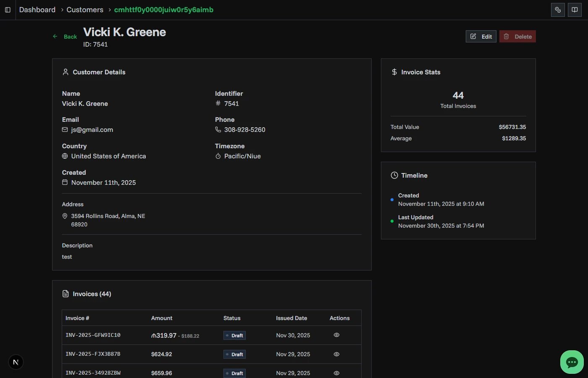Navigate to the Customers breadcrumb item
Screen dimensions: 588x378
pos(84,10)
